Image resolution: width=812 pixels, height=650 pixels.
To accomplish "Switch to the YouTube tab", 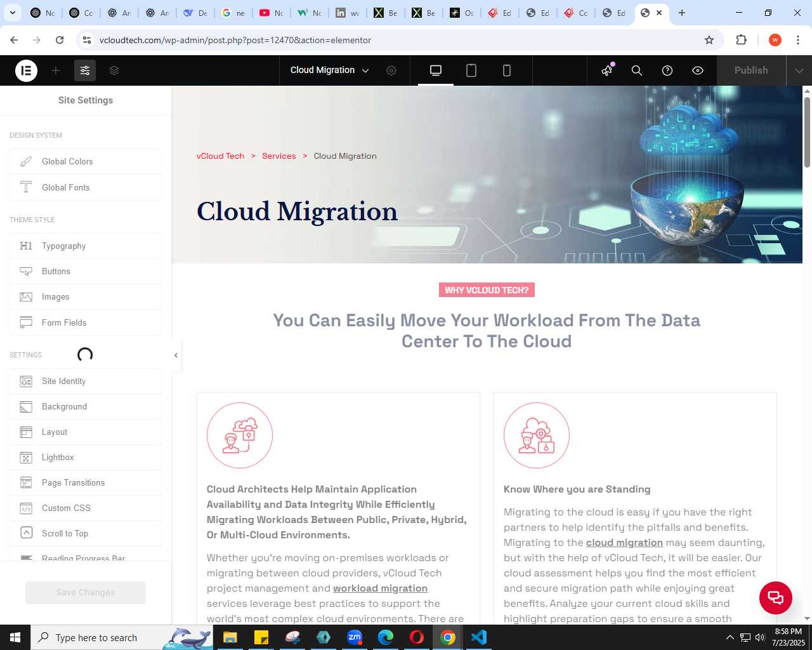I will tap(272, 13).
